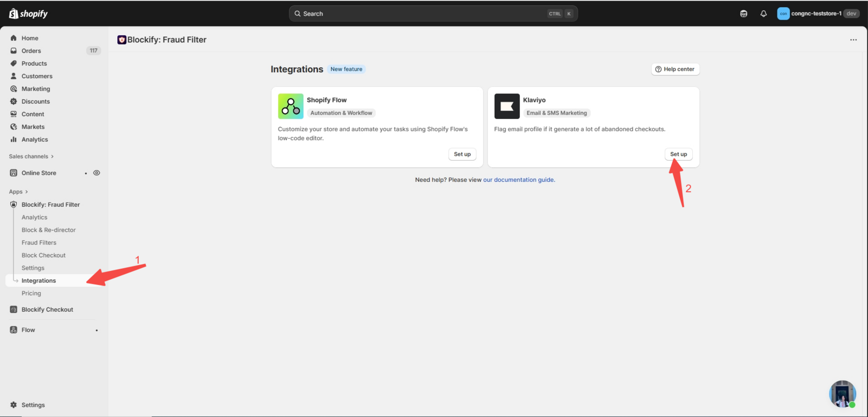Click the Shopify logo
The image size is (868, 417).
click(28, 14)
